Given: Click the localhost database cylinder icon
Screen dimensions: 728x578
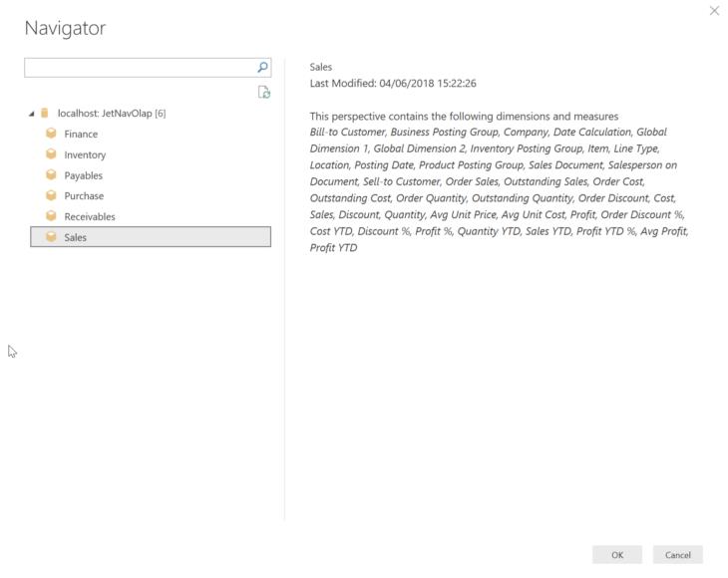Looking at the screenshot, I should point(45,113).
